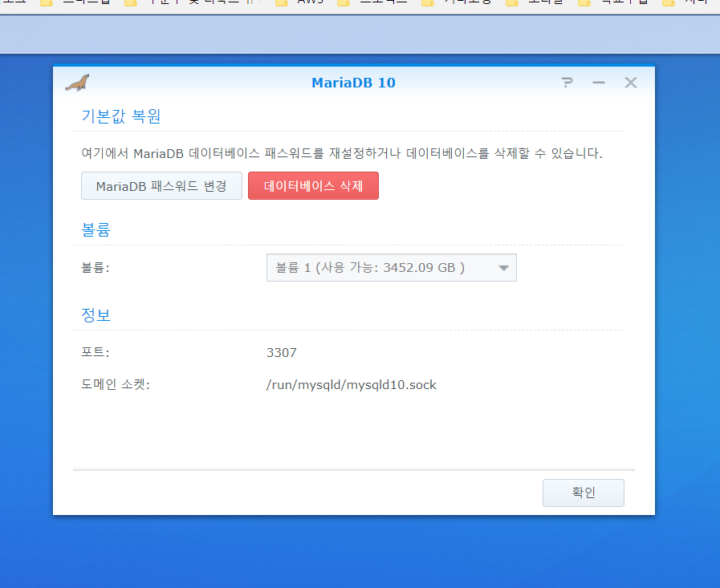
Task: Select the socket path /run/mysqld/mysqld10.sock
Action: [352, 385]
